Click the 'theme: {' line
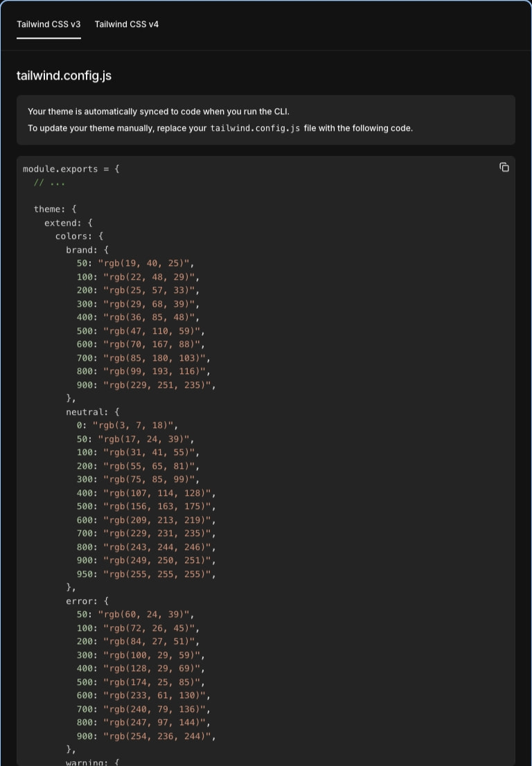 [55, 209]
